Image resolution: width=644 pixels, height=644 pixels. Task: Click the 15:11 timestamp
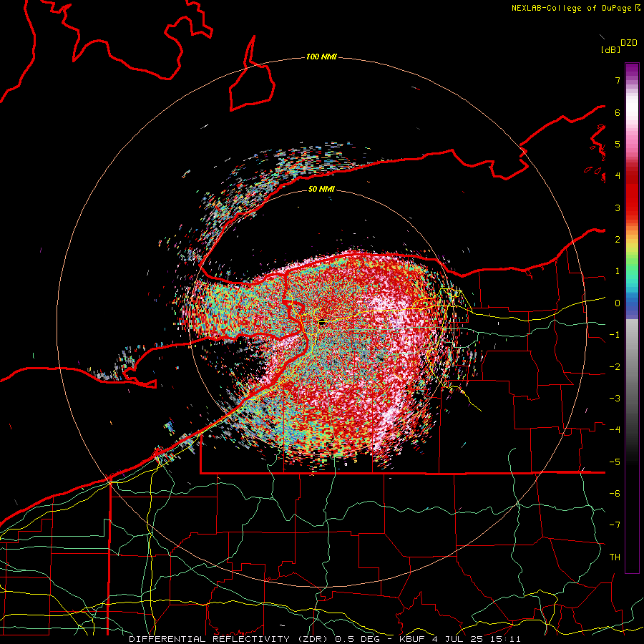[504, 639]
